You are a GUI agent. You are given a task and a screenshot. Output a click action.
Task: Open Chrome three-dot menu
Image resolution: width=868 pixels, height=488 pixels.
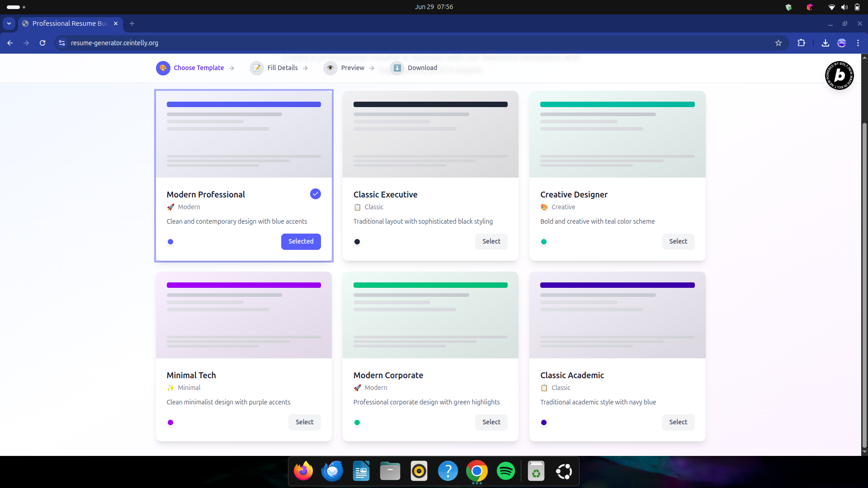tap(858, 43)
